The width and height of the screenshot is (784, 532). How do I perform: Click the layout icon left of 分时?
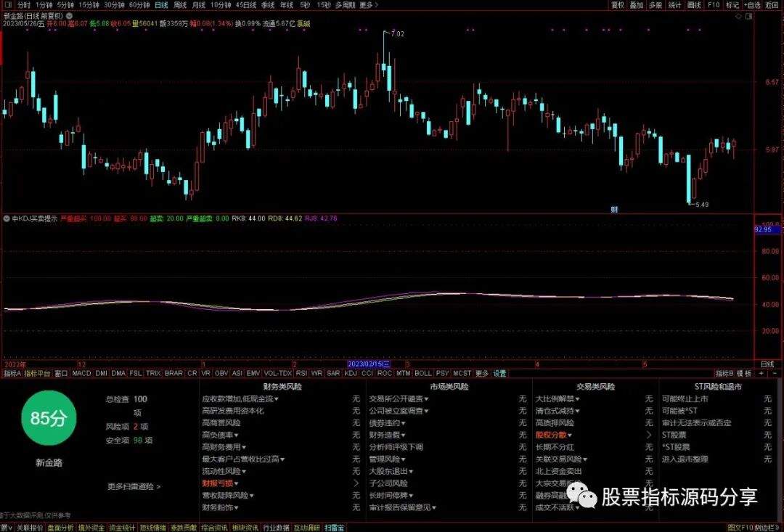pos(8,5)
